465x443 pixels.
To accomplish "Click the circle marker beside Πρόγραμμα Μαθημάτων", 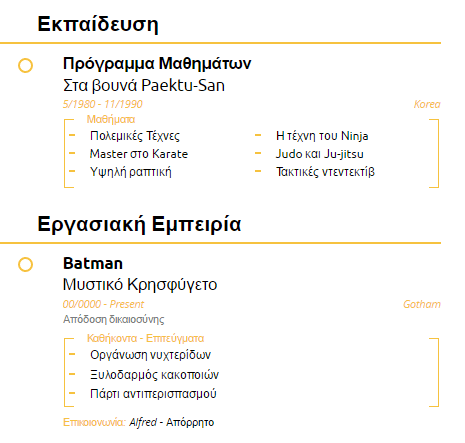I will click(x=25, y=65).
